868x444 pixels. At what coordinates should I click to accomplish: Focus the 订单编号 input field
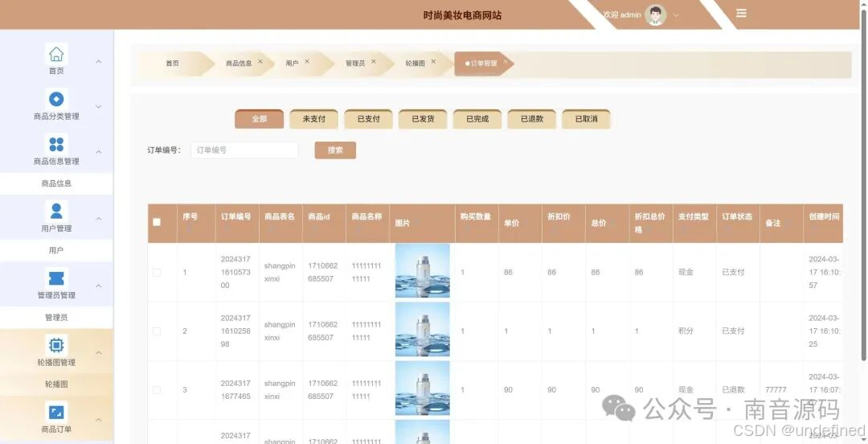click(244, 150)
